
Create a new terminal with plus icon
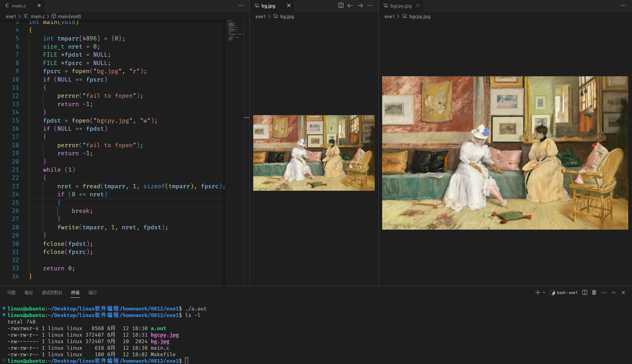click(x=537, y=292)
